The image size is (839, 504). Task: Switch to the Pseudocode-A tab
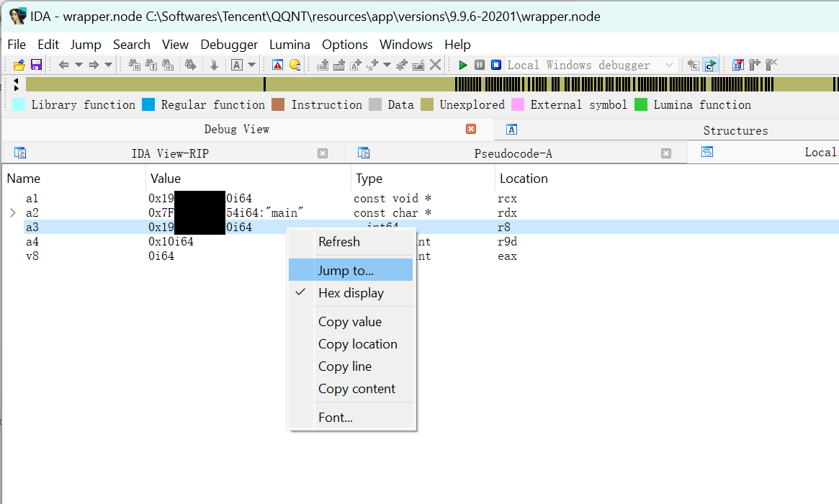[x=513, y=153]
